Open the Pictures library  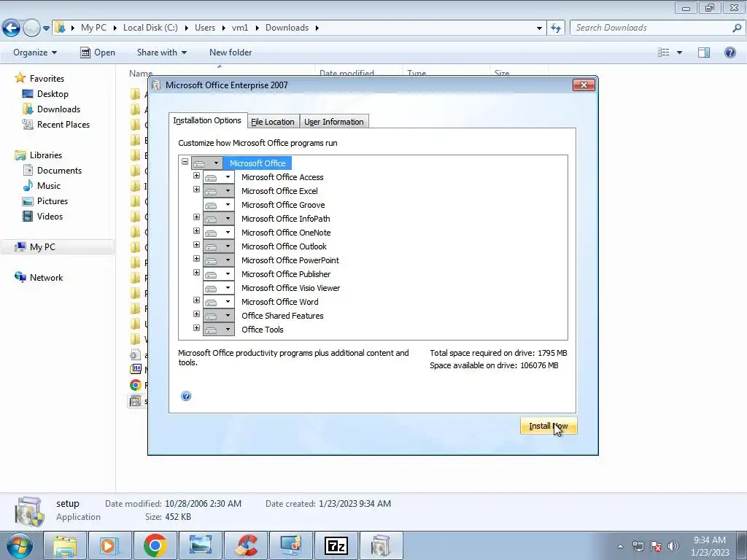pos(45,201)
